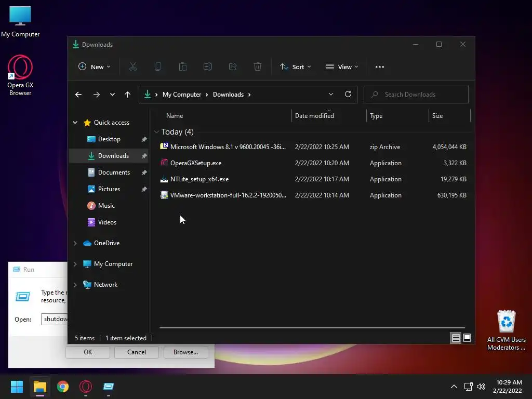Go back with the left arrow
532x399 pixels.
tap(78, 95)
